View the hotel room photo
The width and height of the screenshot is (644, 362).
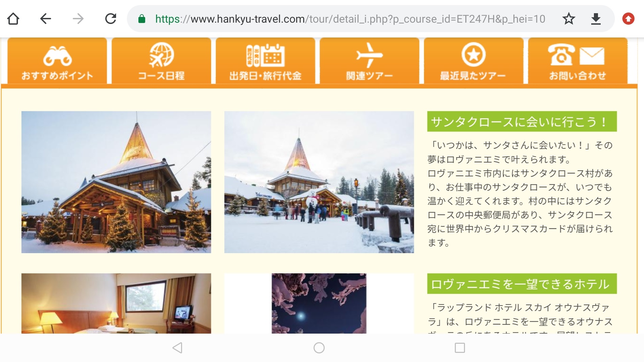[x=116, y=303]
